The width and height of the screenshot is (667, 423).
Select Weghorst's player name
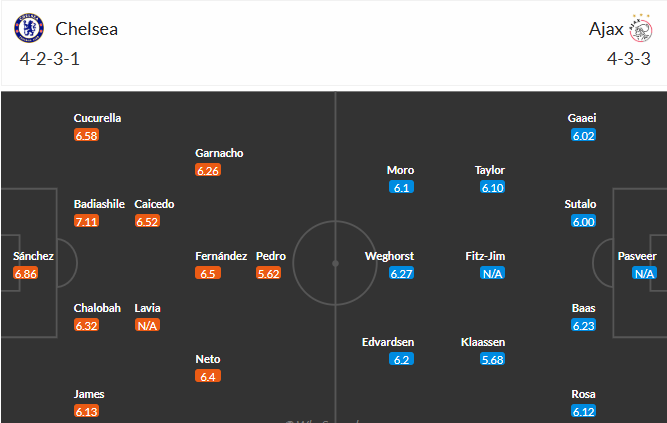pyautogui.click(x=391, y=256)
